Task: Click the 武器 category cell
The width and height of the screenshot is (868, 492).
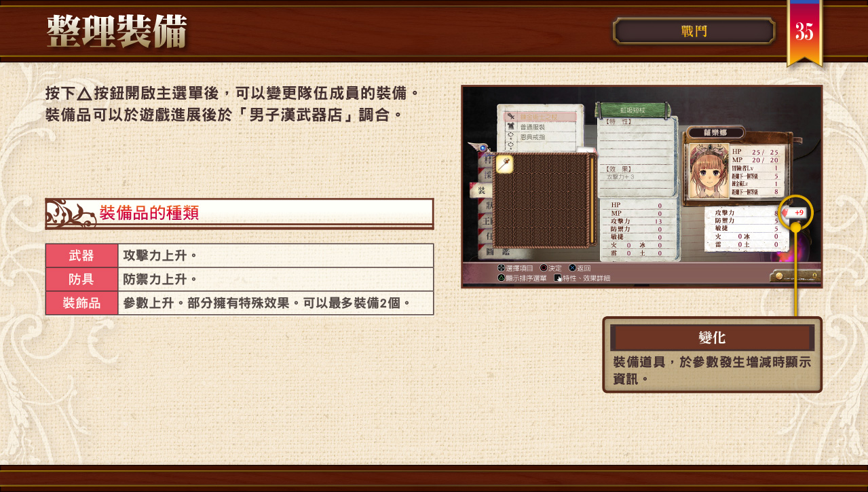Action: click(82, 256)
